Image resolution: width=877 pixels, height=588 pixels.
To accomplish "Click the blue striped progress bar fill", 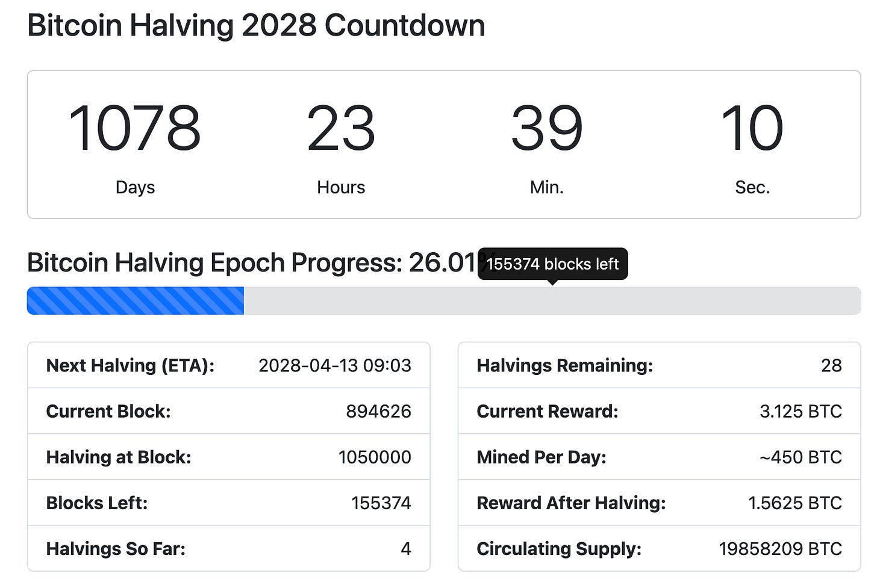I will (136, 301).
